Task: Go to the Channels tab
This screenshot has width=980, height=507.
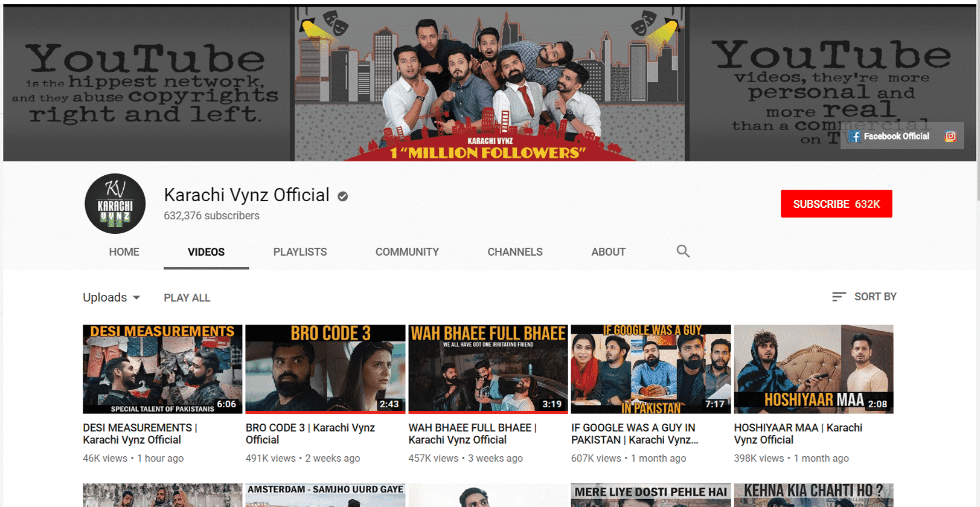Action: click(515, 252)
